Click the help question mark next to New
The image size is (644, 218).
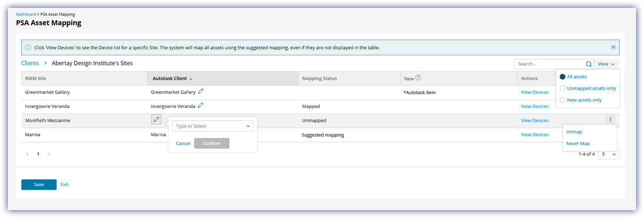(418, 78)
